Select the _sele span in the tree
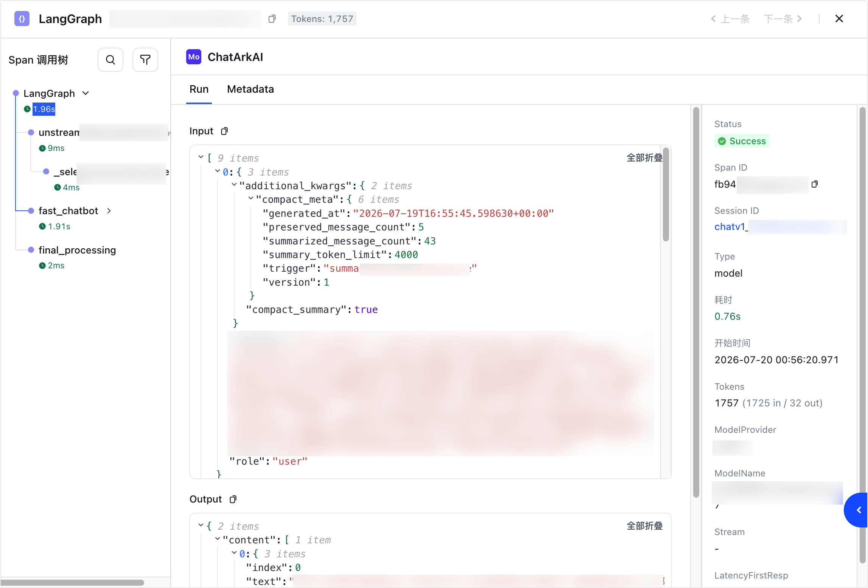868x588 pixels. pyautogui.click(x=65, y=172)
